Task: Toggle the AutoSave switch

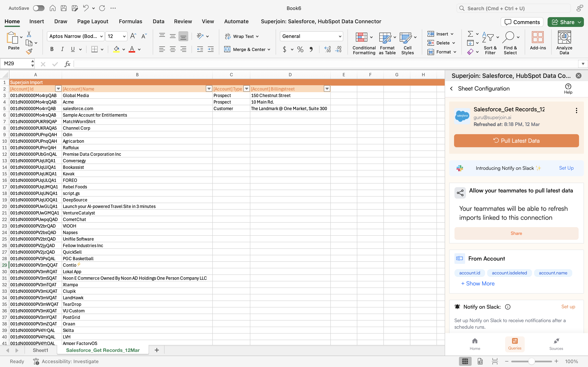Action: coord(39,8)
